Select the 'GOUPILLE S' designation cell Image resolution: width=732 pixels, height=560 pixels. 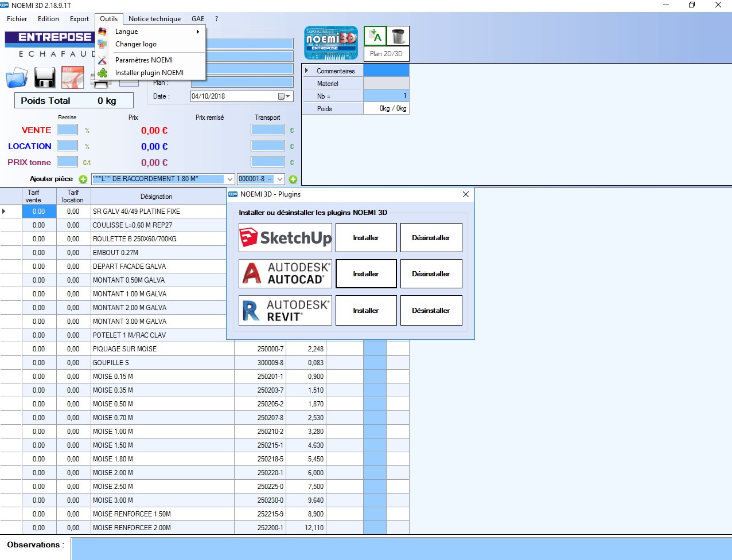point(162,363)
